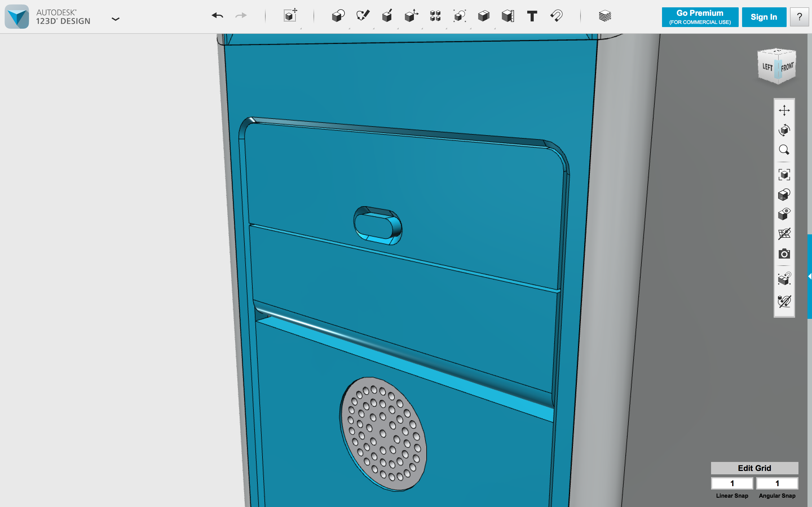Open the Primitives tool menu
This screenshot has width=812, height=507.
[x=338, y=16]
